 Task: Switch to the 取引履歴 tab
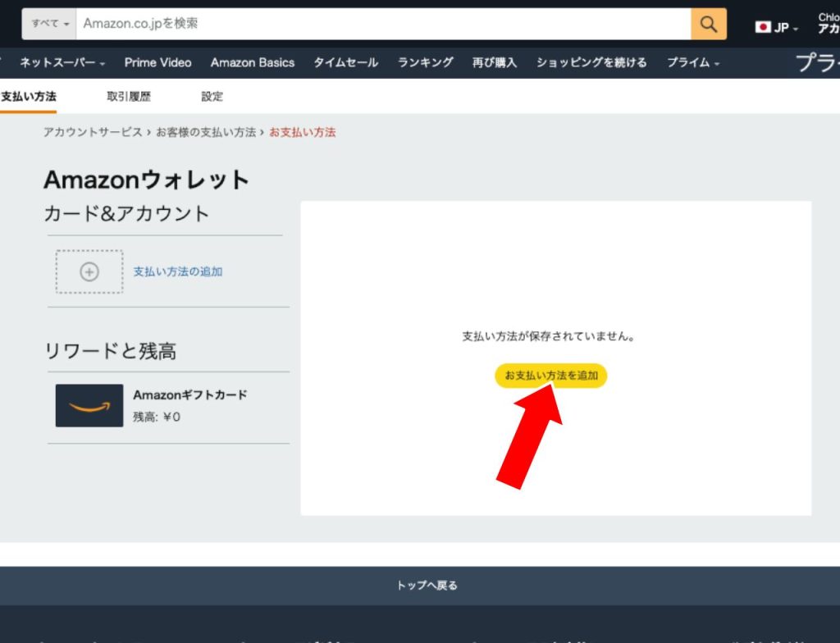[x=129, y=97]
